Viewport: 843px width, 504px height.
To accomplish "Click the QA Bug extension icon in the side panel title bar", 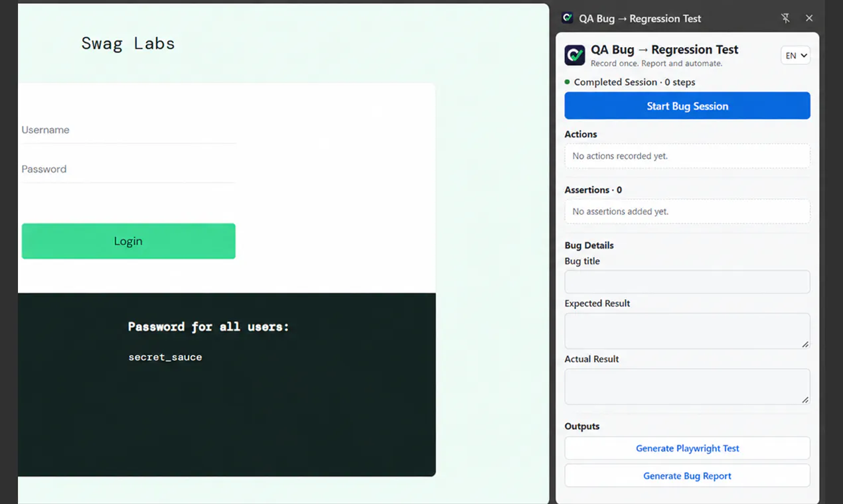I will 567,18.
